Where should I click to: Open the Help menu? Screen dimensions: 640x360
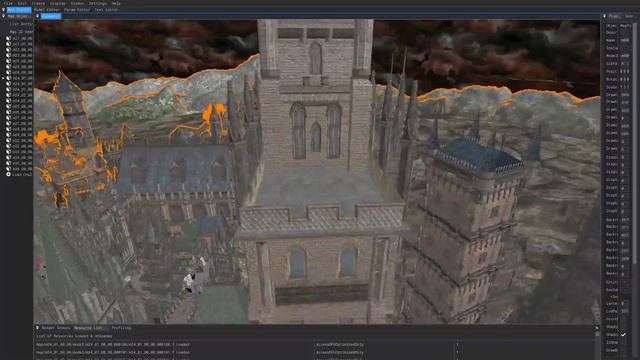[116, 3]
